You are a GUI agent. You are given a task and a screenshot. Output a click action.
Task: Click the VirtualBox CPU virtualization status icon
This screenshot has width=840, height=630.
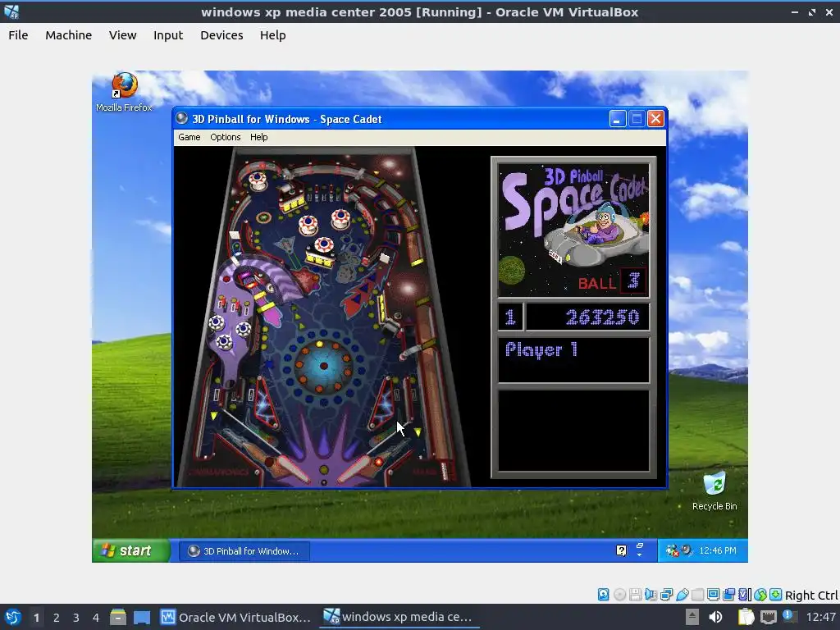745,595
